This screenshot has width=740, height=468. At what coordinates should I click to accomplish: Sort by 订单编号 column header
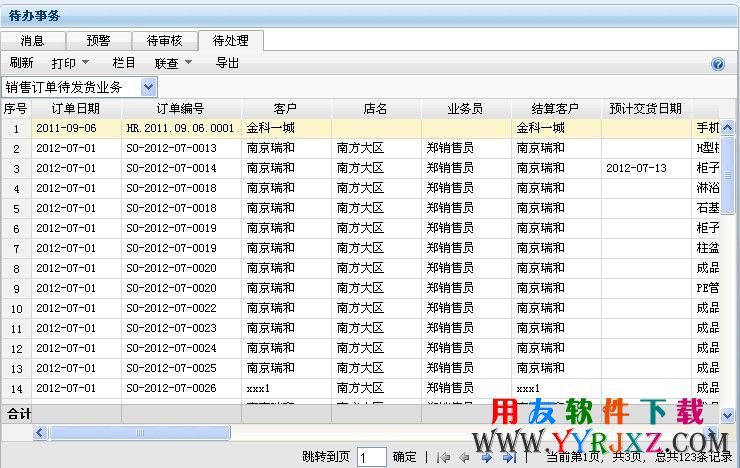181,109
